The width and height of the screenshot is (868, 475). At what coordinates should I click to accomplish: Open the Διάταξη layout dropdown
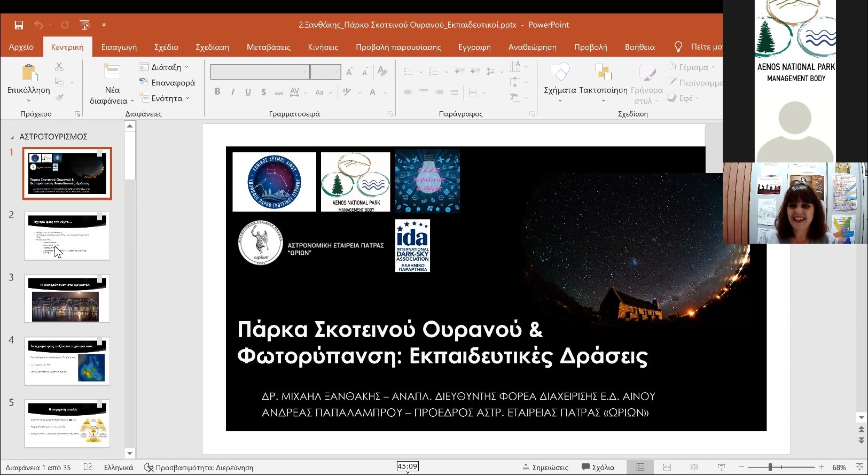tap(164, 67)
